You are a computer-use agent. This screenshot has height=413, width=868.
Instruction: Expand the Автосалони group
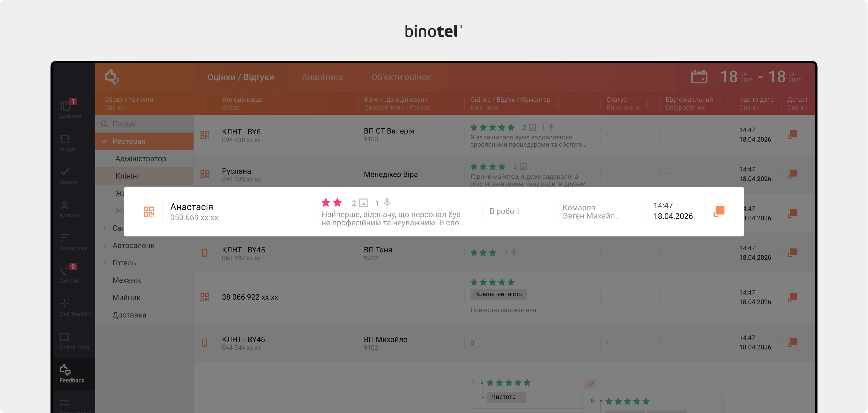tap(105, 246)
